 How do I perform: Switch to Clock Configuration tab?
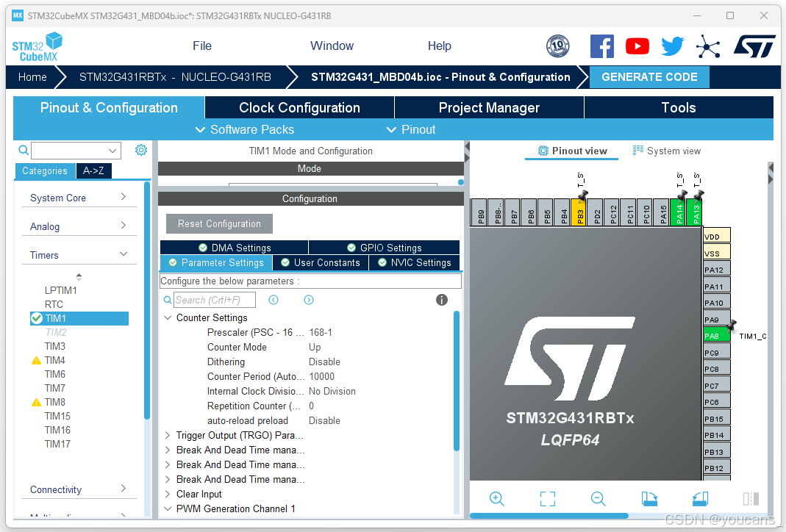tap(299, 107)
